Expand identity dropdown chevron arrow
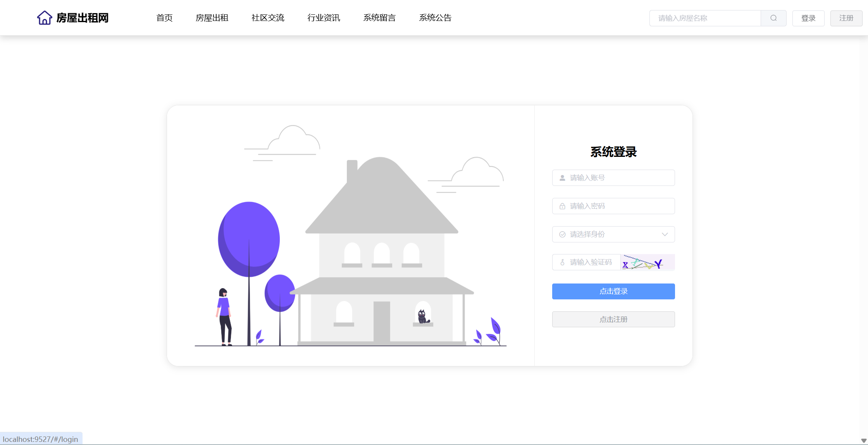868x445 pixels. click(x=665, y=235)
